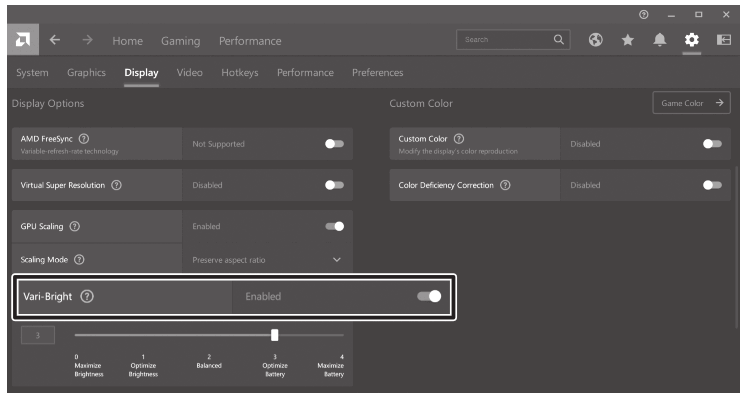Image resolution: width=751 pixels, height=401 pixels.
Task: Turn off GPU Scaling switch
Action: click(x=334, y=226)
